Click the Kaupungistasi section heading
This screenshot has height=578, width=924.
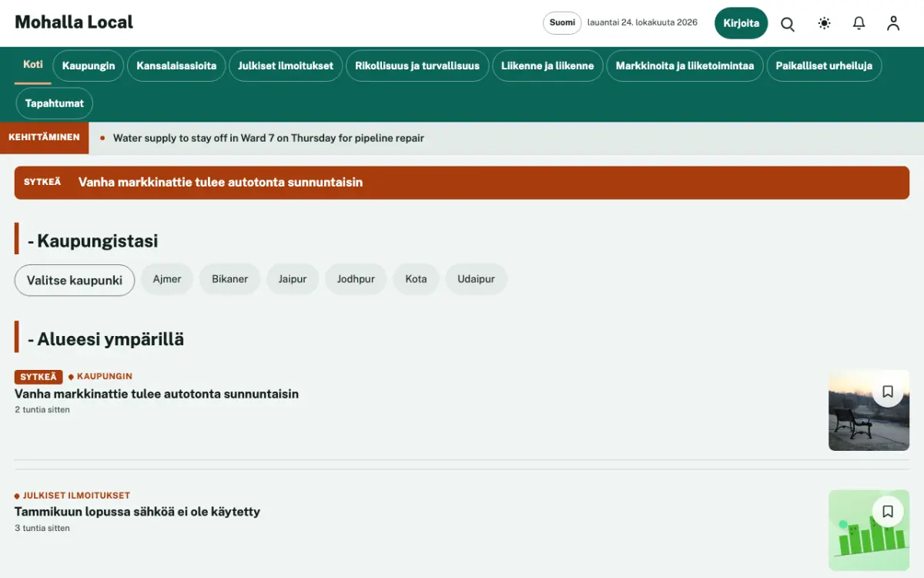pyautogui.click(x=93, y=240)
